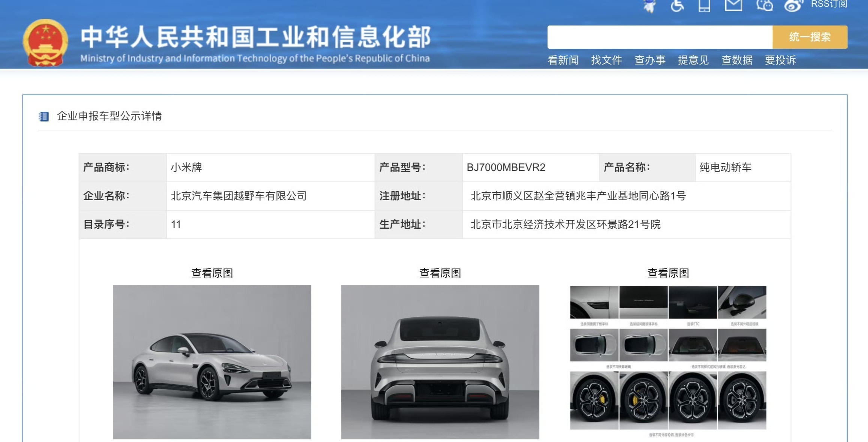Click the Weibo icon in the header
The image size is (868, 442).
pyautogui.click(x=793, y=6)
